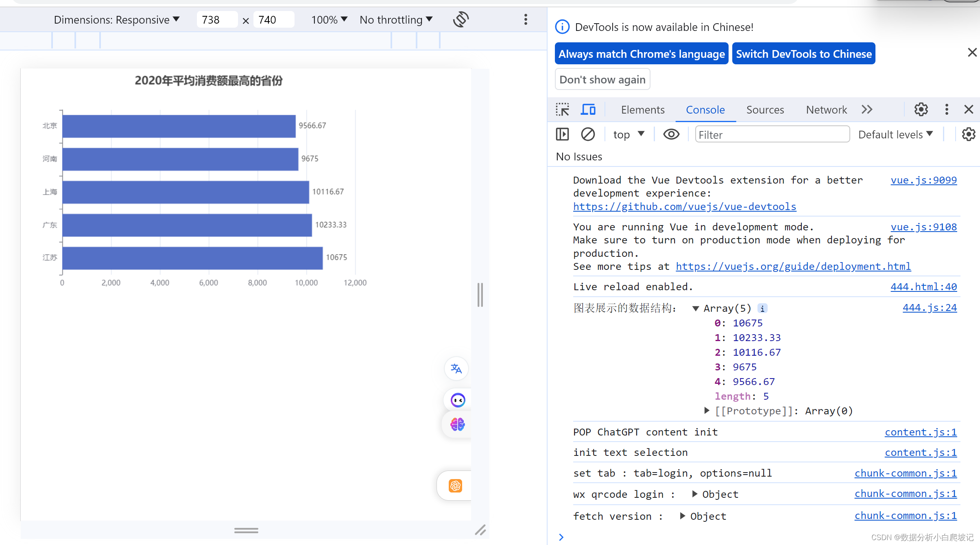Click the 北京 bar in chart
The width and height of the screenshot is (980, 545).
[179, 126]
